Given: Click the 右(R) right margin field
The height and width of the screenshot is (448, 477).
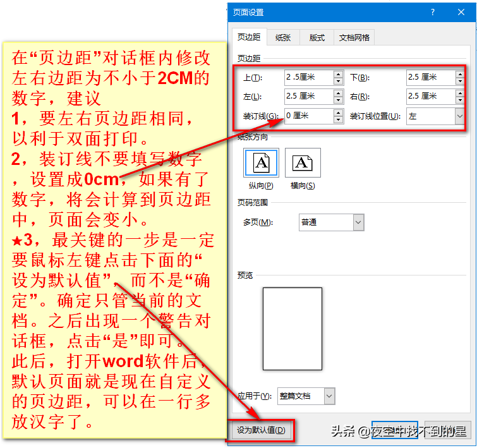Looking at the screenshot, I should 431,97.
